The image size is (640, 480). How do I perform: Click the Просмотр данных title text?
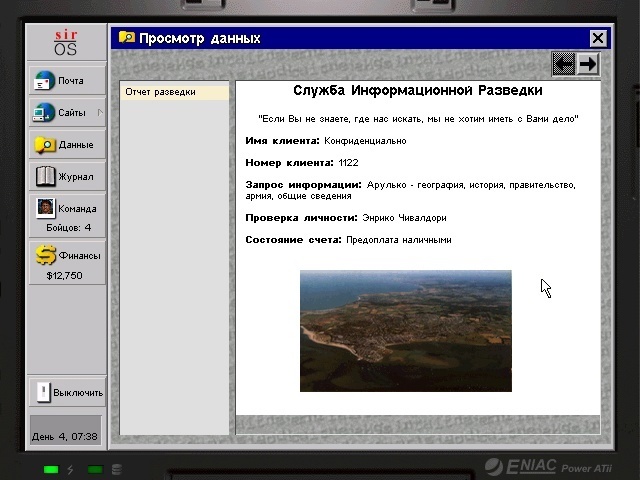pos(200,38)
